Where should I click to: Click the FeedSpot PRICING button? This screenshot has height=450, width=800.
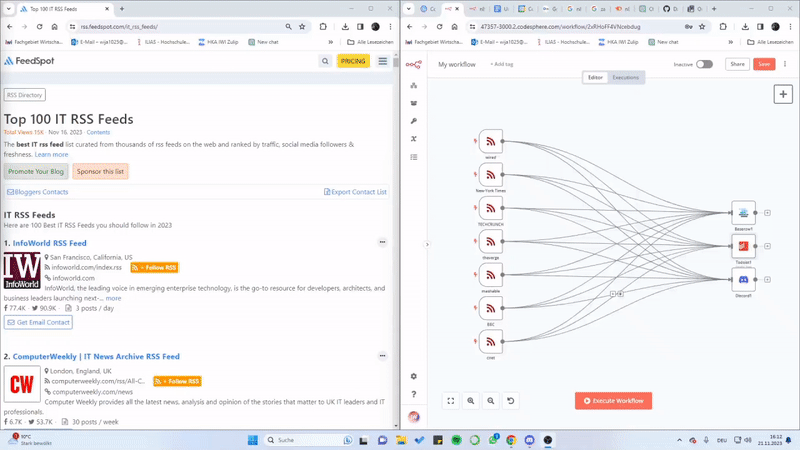coord(353,61)
